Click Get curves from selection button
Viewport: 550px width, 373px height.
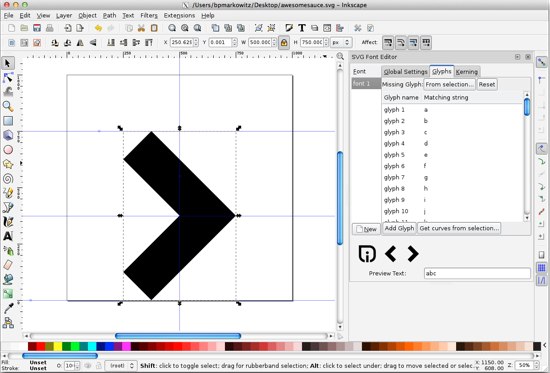(459, 228)
